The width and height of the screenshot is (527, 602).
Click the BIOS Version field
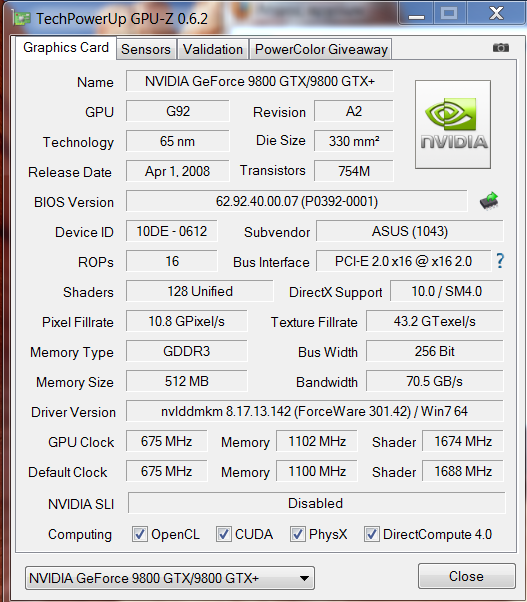pyautogui.click(x=297, y=201)
